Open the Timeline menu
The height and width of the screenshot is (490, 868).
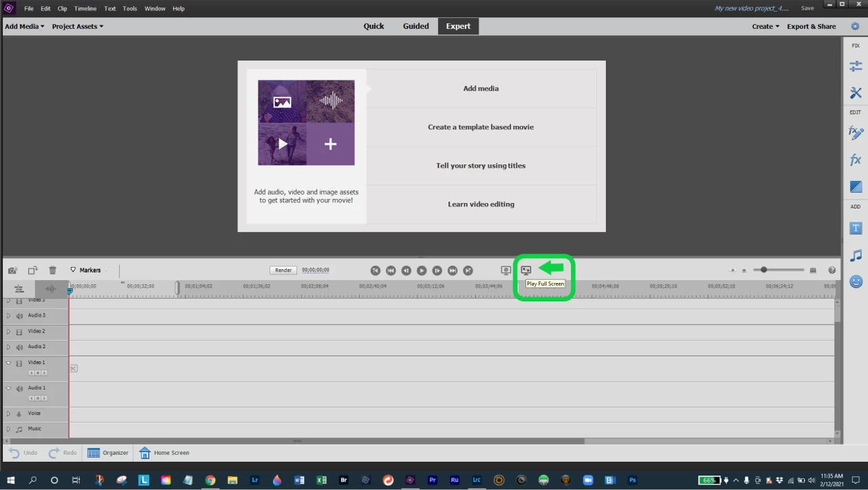[85, 8]
